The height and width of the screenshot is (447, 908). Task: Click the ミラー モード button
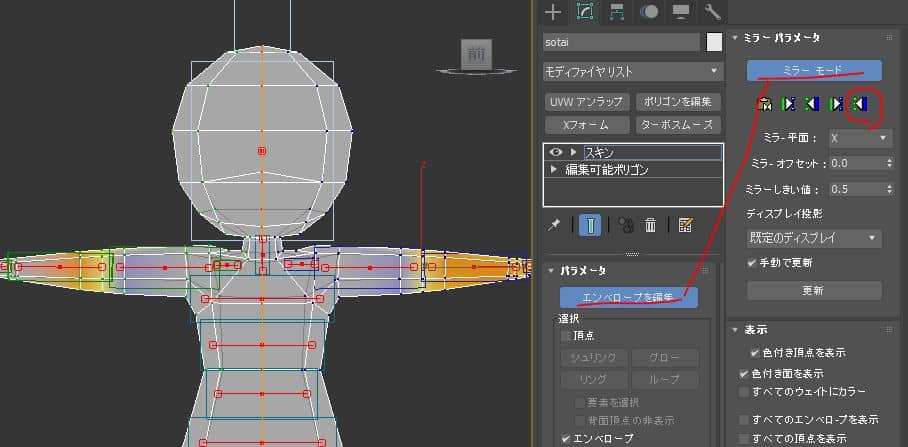[814, 71]
